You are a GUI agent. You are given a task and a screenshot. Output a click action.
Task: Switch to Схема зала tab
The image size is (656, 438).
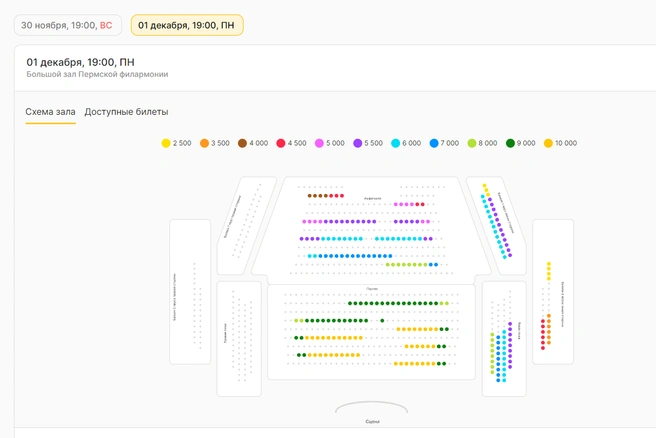point(50,112)
